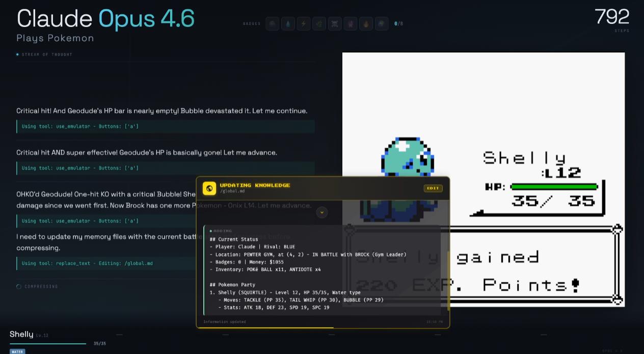Click the green HP bar in game screen

[554, 187]
